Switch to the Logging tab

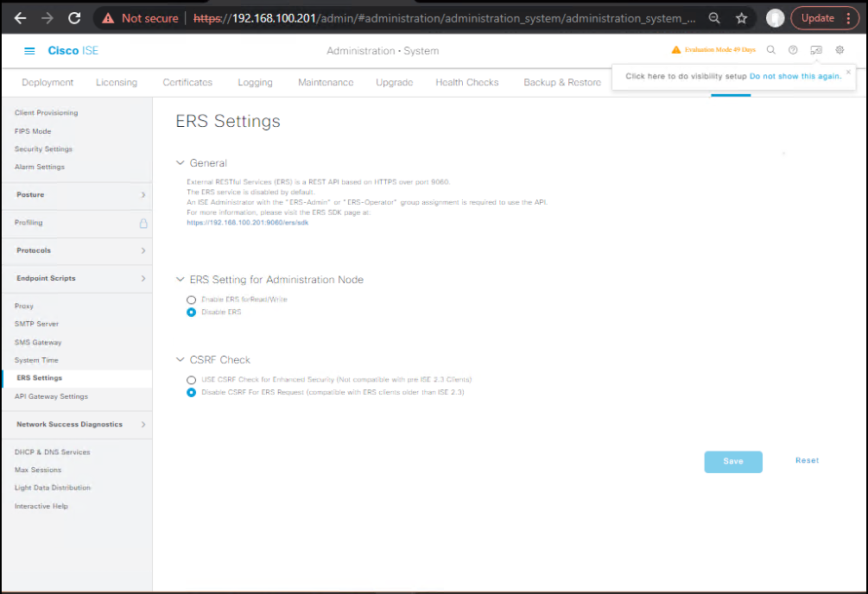(255, 83)
